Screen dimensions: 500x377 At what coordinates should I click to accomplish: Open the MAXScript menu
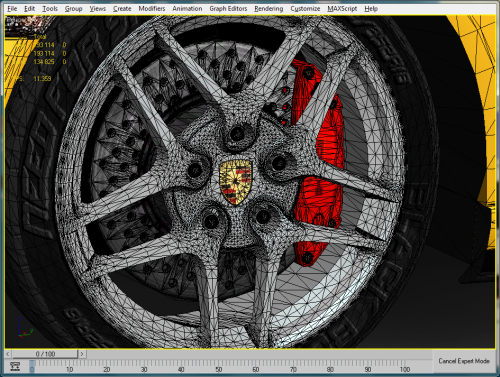pos(342,8)
